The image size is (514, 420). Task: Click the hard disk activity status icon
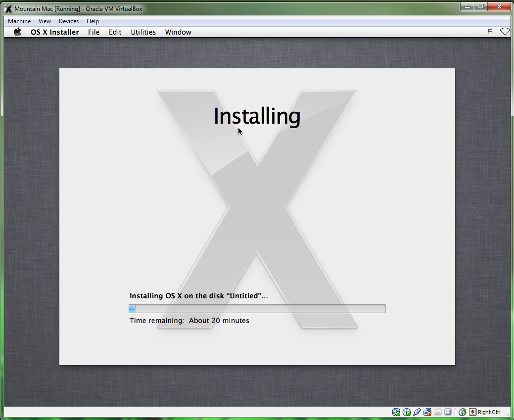[396, 412]
